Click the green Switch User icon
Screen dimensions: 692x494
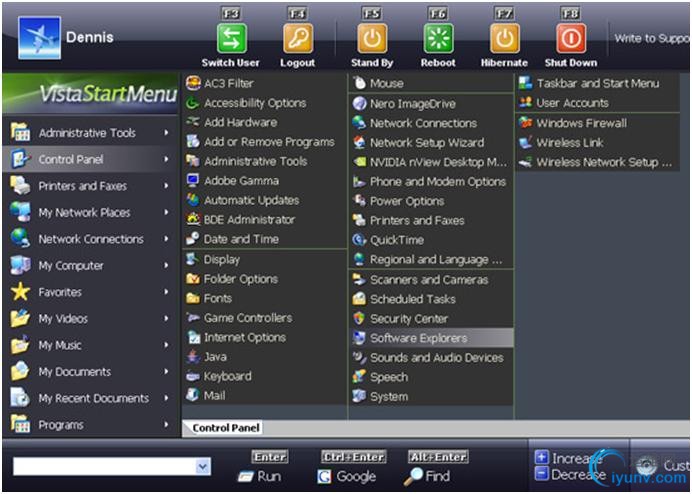(x=232, y=38)
